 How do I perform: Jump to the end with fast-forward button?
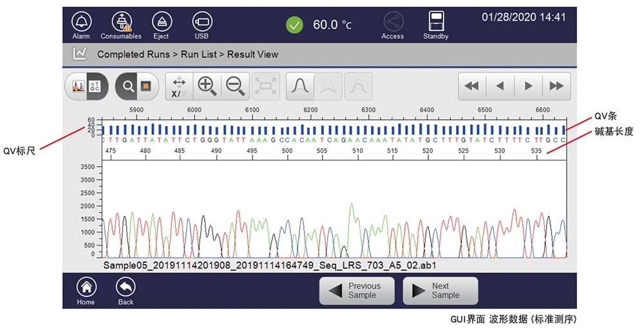point(556,86)
